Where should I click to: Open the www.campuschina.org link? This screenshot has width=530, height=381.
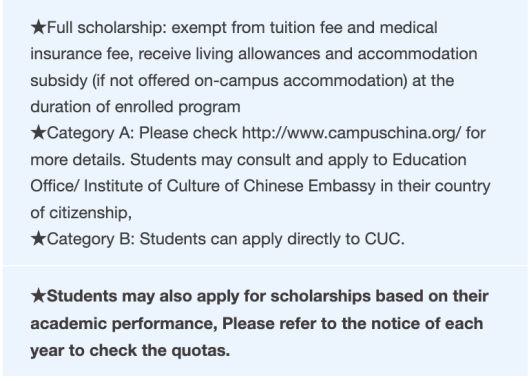coord(351,133)
